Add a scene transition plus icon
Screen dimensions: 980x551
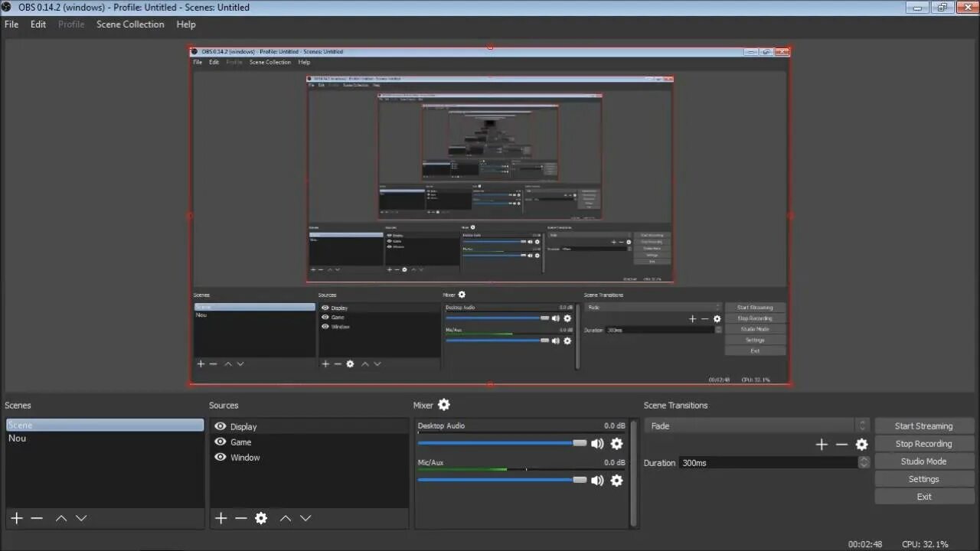[x=822, y=445]
